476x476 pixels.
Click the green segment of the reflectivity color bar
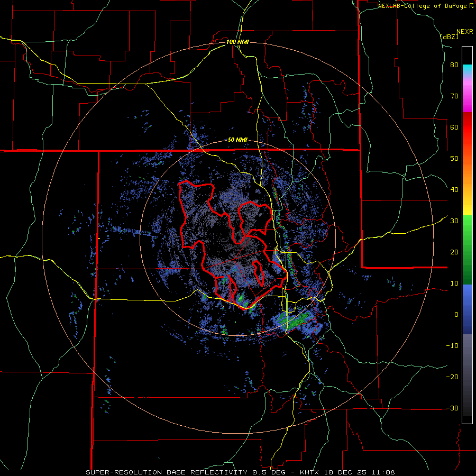coord(467,250)
